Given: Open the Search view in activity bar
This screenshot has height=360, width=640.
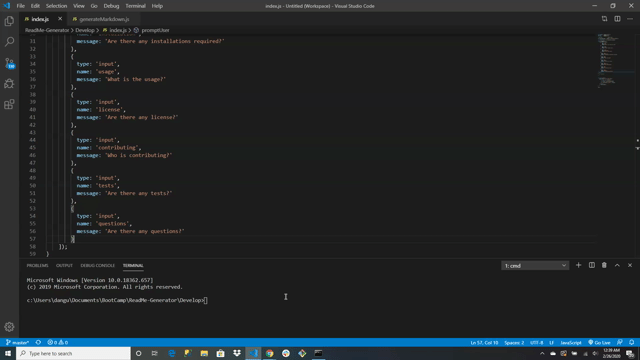Looking at the screenshot, I should [9, 42].
